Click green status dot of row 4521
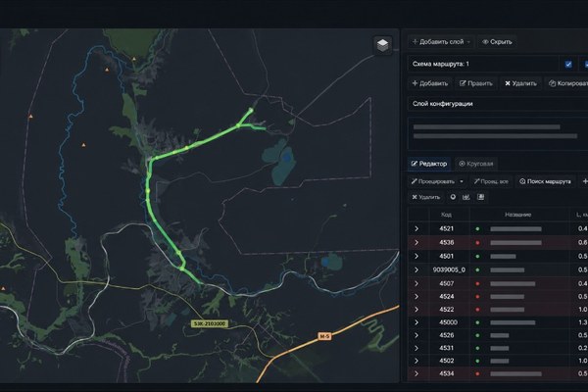588x392 pixels. pyautogui.click(x=478, y=228)
